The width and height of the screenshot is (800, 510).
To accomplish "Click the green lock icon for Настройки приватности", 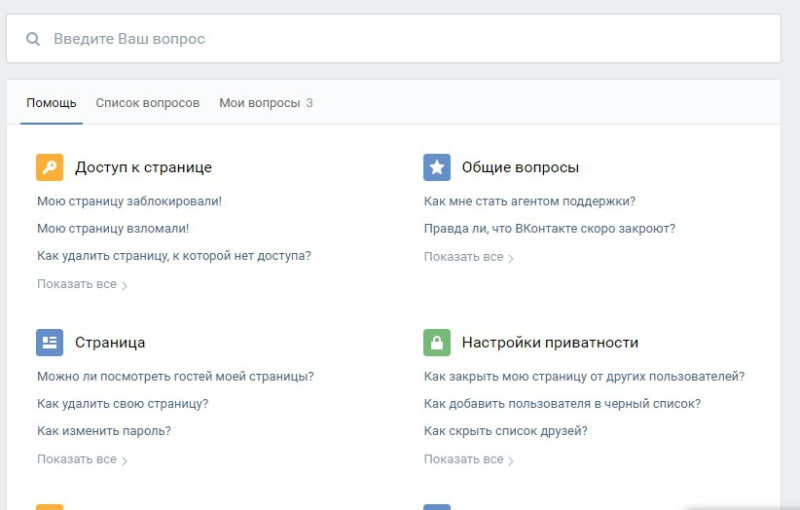I will (x=436, y=342).
